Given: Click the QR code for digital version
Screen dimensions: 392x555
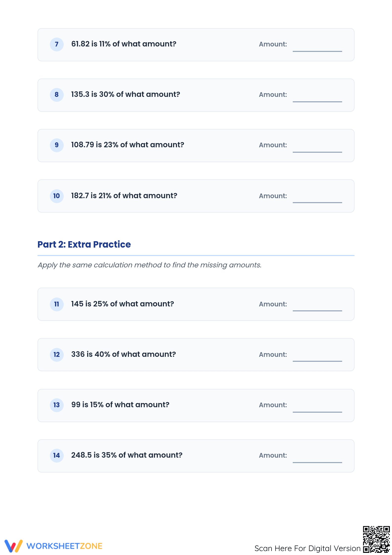Looking at the screenshot, I should [376, 539].
